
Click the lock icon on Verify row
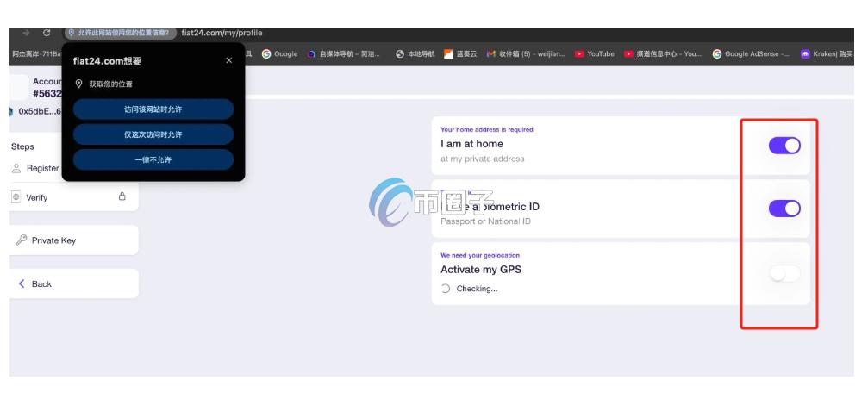click(122, 196)
